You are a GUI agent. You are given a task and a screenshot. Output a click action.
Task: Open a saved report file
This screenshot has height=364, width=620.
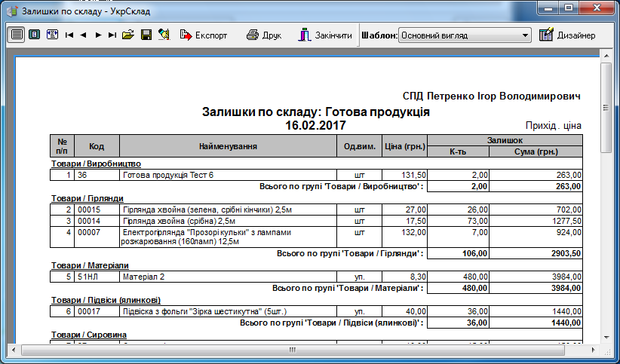click(128, 35)
